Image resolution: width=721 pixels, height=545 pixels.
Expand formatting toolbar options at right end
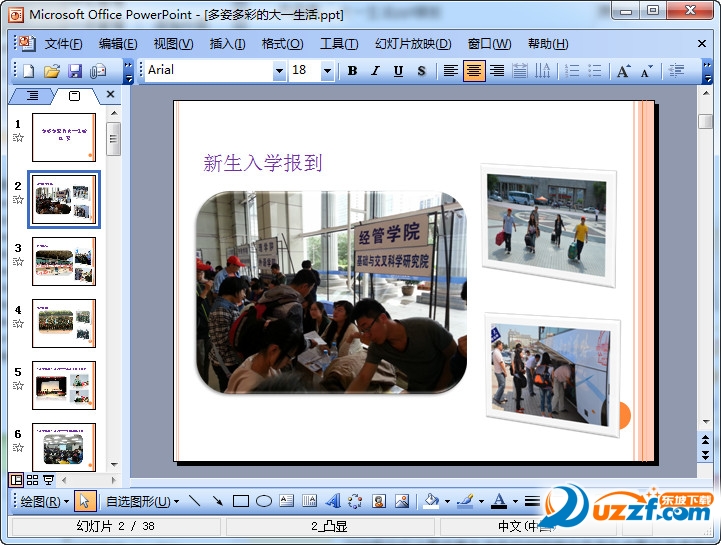click(707, 72)
